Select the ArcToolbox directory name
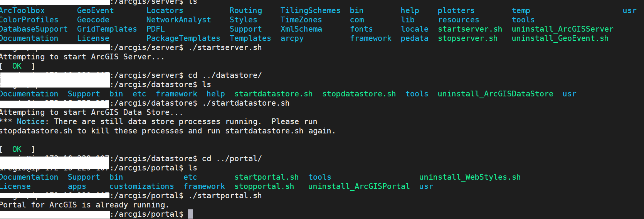 click(22, 10)
